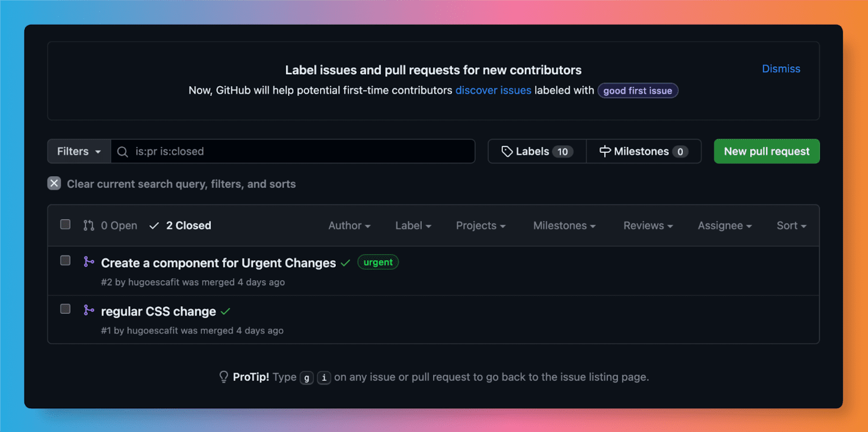
Task: Click the search magnifier icon
Action: 123,152
